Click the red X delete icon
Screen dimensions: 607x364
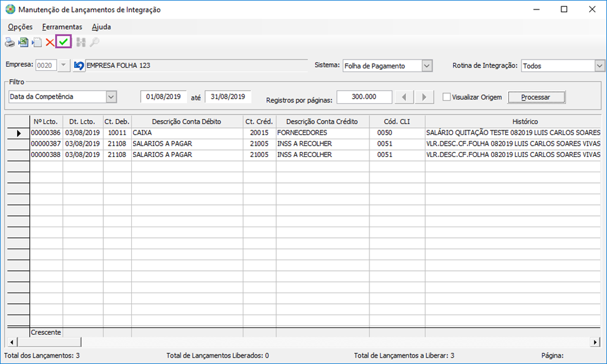(50, 42)
